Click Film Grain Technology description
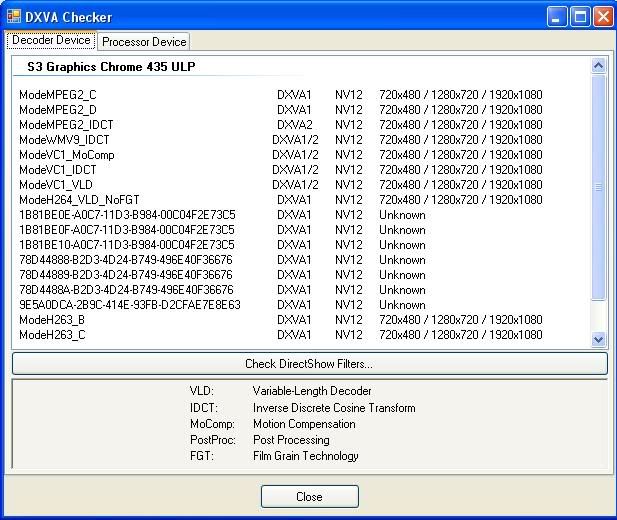Screen dimensions: 617x520 click(x=306, y=456)
